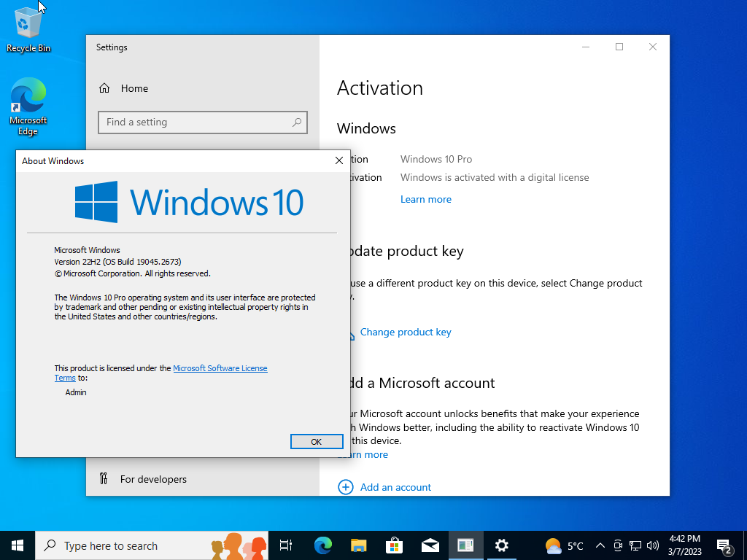This screenshot has width=747, height=560.
Task: Open the Microsoft Software License link
Action: 220,368
